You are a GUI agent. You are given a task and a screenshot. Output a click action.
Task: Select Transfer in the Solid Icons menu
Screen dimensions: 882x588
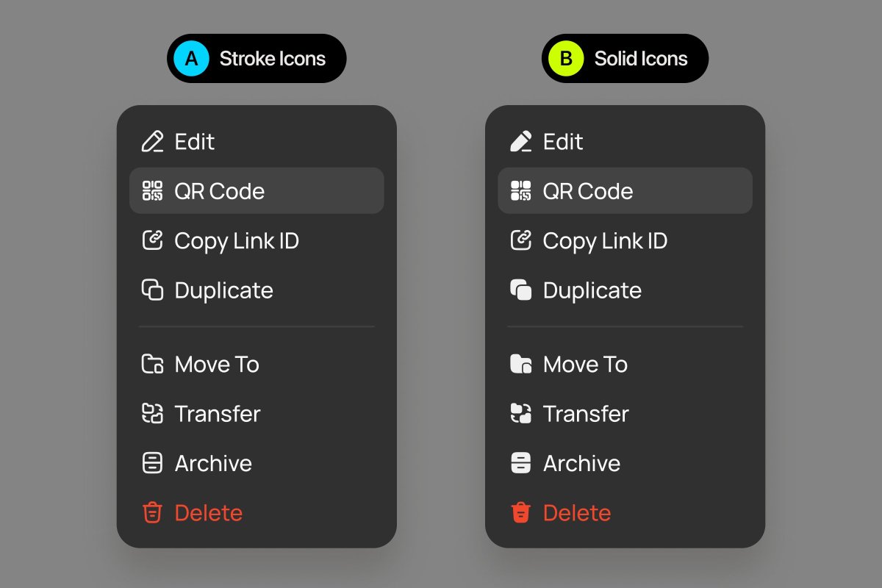point(625,414)
